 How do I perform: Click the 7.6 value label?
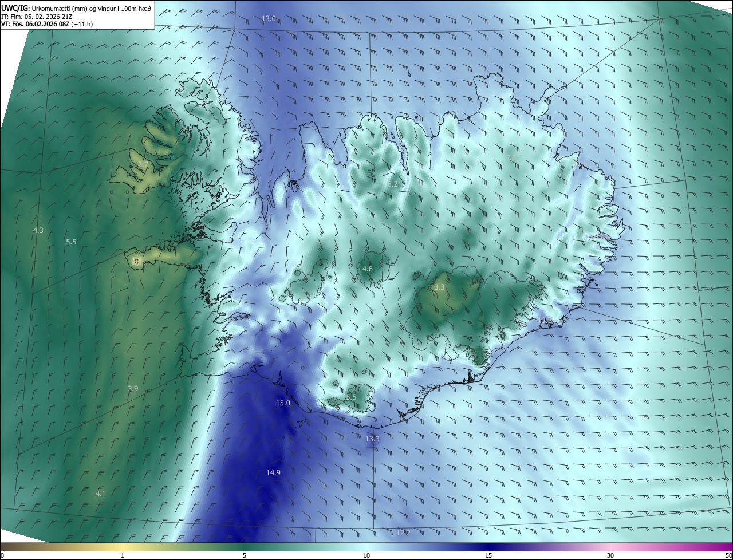511,157
